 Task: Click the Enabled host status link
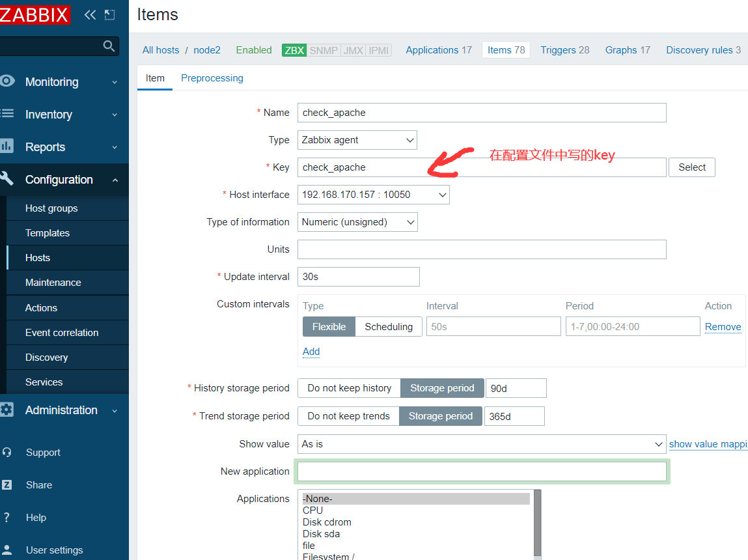click(254, 50)
